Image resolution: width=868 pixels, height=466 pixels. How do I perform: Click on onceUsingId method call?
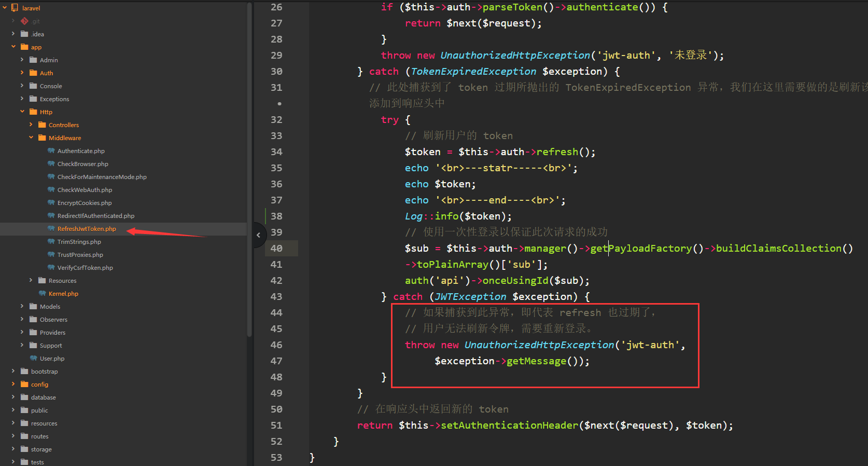515,281
